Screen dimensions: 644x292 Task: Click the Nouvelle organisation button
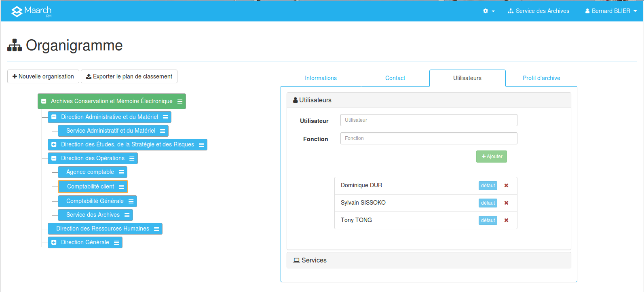[x=43, y=76]
